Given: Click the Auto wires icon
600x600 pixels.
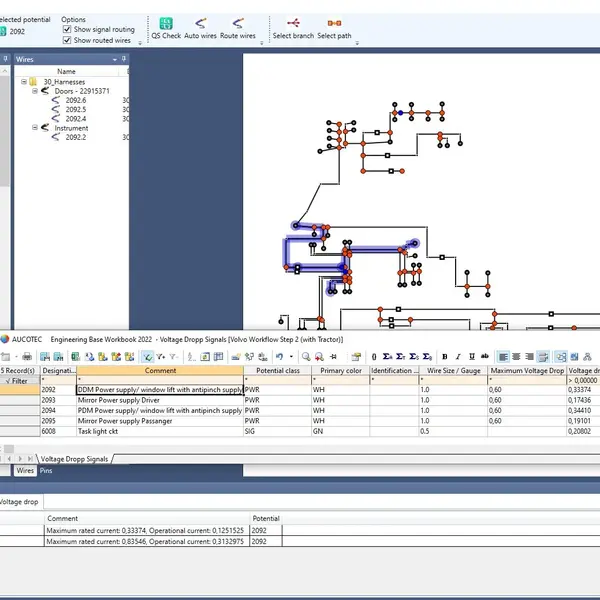Looking at the screenshot, I should coord(200,27).
